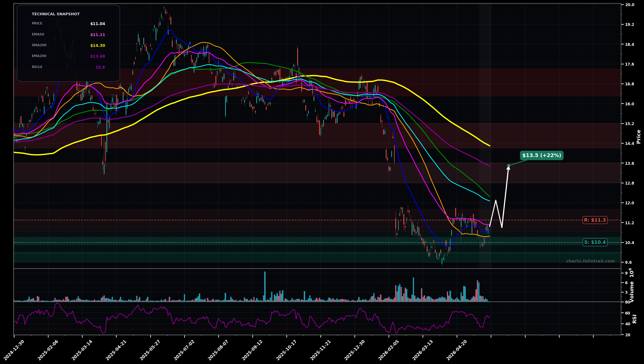Click the 2025-03-14 date axis label

(82, 350)
